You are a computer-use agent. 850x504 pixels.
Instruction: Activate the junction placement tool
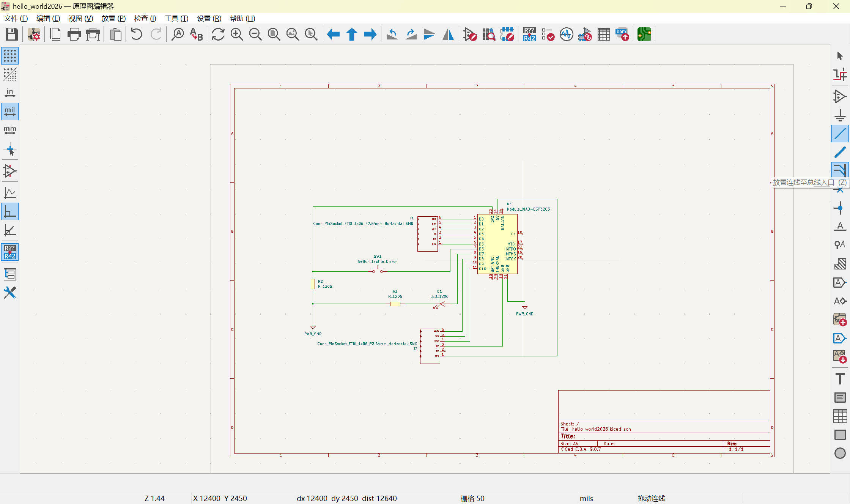[x=840, y=208]
